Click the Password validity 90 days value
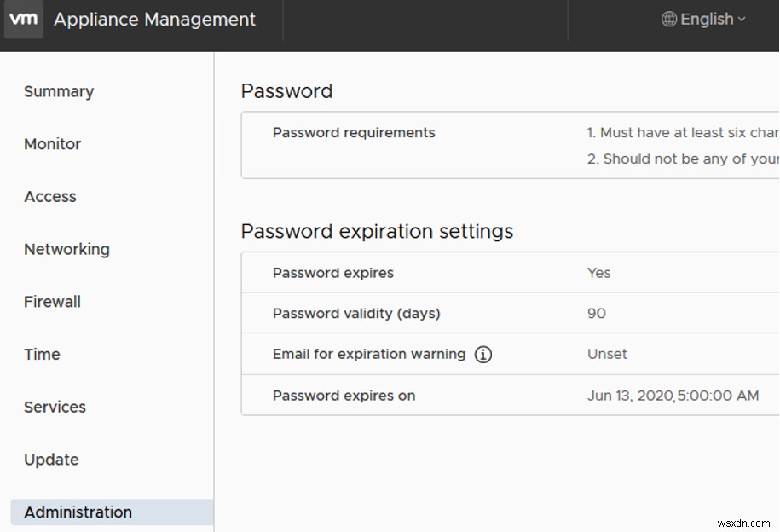The height and width of the screenshot is (532, 780). coord(596,314)
